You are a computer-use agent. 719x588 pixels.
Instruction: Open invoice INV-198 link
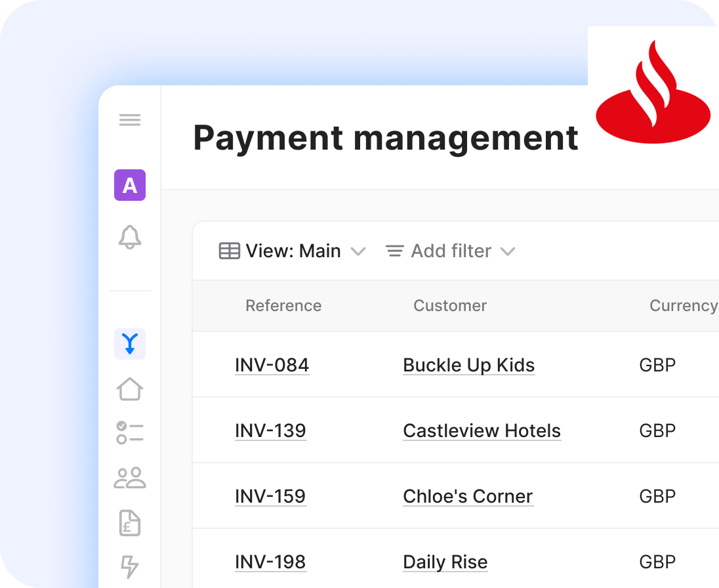(270, 562)
